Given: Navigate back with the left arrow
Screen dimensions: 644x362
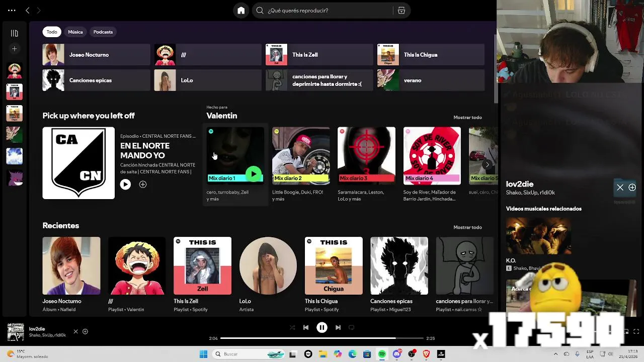Looking at the screenshot, I should (28, 10).
